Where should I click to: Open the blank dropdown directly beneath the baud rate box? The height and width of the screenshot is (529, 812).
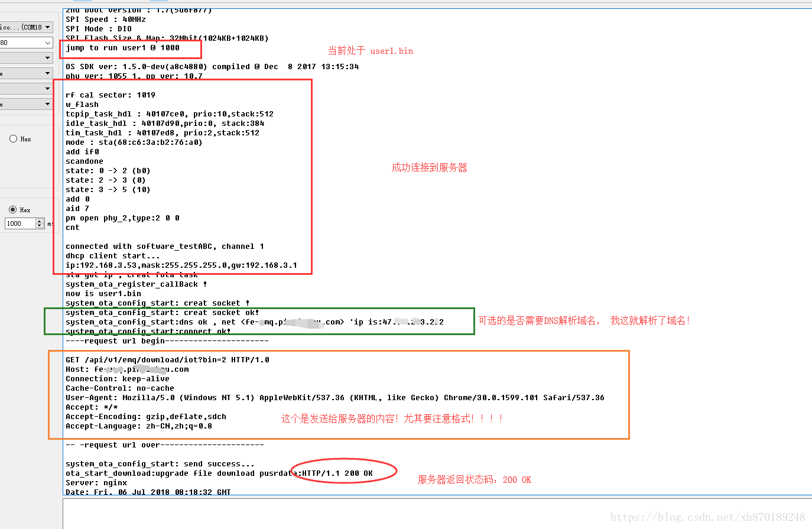point(26,58)
